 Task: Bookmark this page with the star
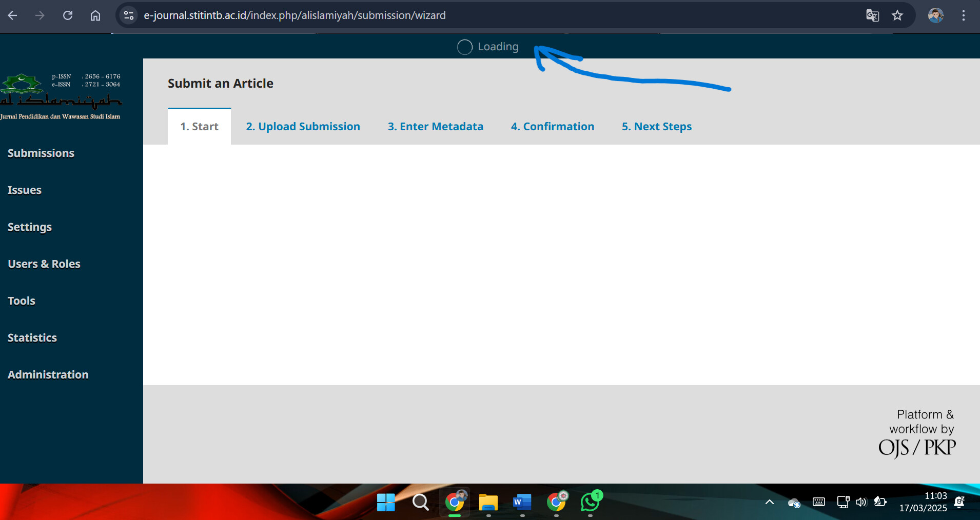pyautogui.click(x=897, y=15)
